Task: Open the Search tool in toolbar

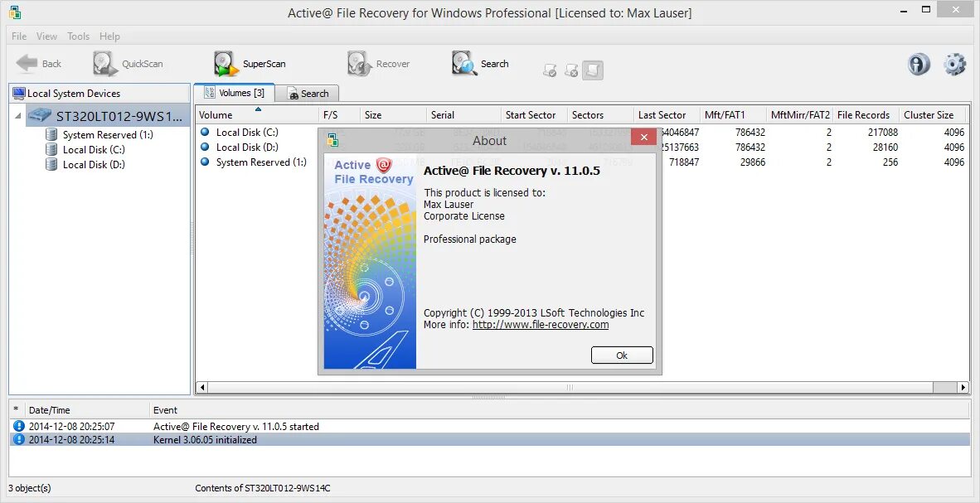Action: 480,64
